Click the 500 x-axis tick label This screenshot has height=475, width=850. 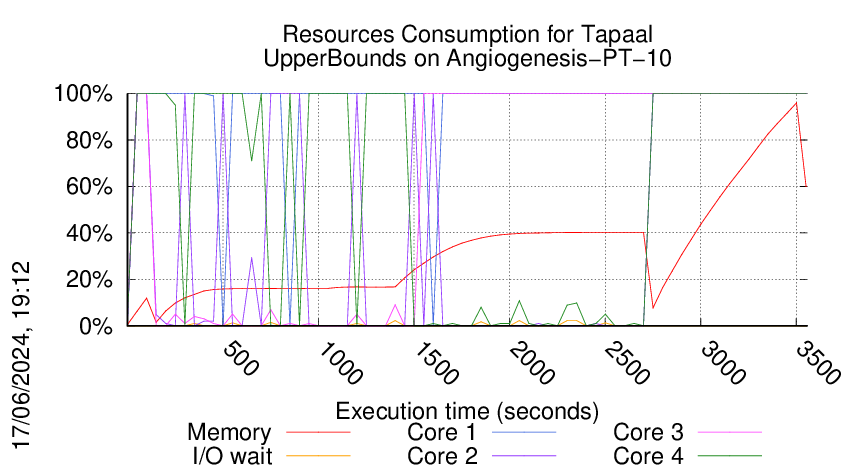[x=241, y=358]
